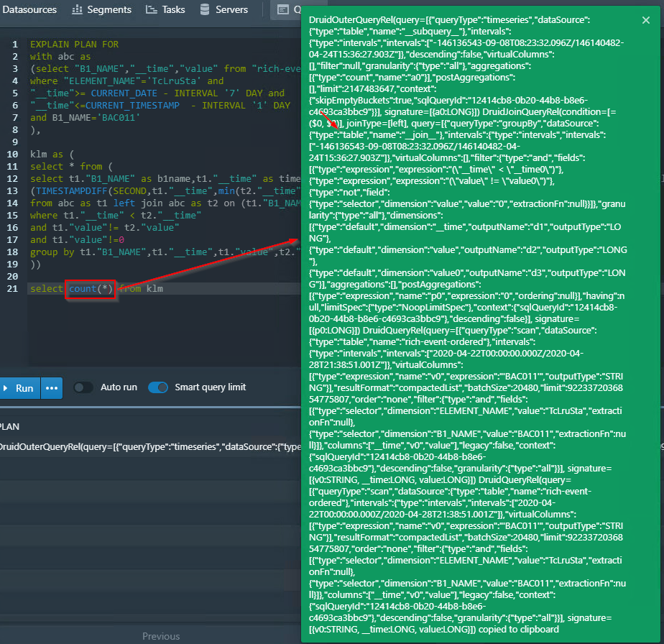
Task: Open the more options ellipsis menu
Action: pos(52,388)
